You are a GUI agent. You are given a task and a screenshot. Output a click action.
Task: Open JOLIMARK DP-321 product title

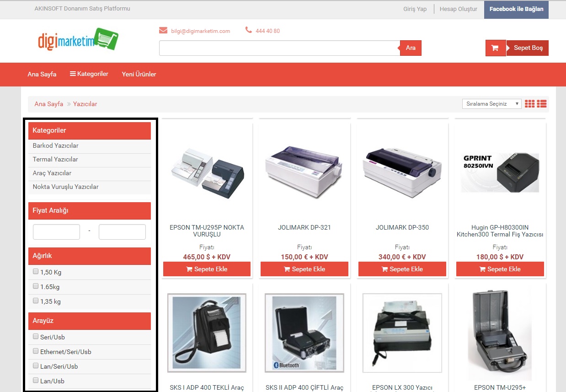[304, 227]
